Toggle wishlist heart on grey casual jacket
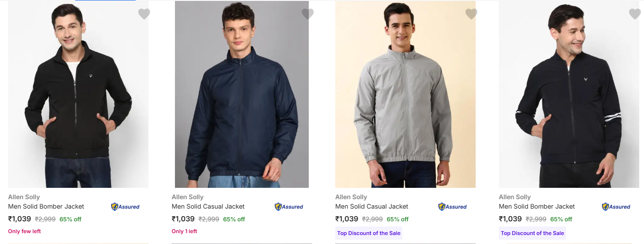Viewport: 644px width, 244px height. tap(471, 14)
